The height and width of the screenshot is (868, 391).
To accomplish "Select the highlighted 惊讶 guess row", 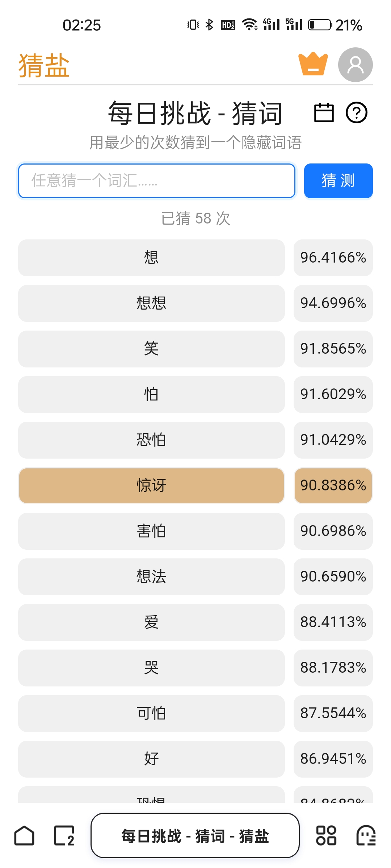I will click(x=151, y=485).
